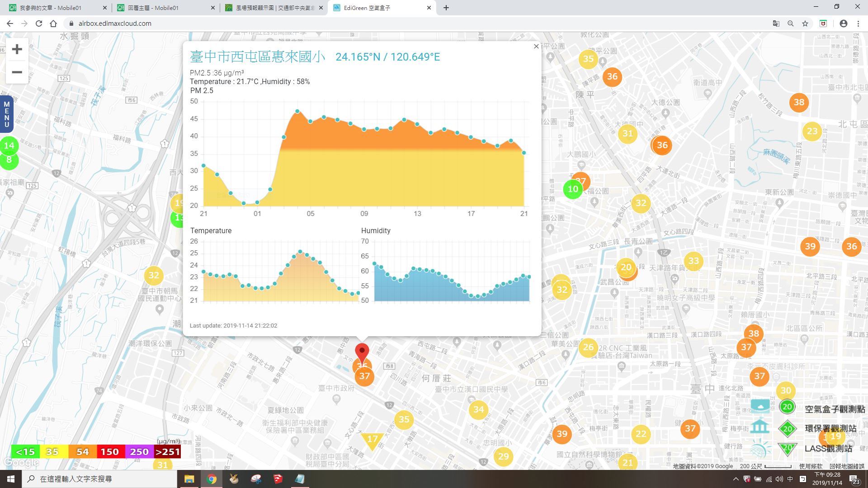
Task: Click the taskbar search box
Action: pos(99,479)
